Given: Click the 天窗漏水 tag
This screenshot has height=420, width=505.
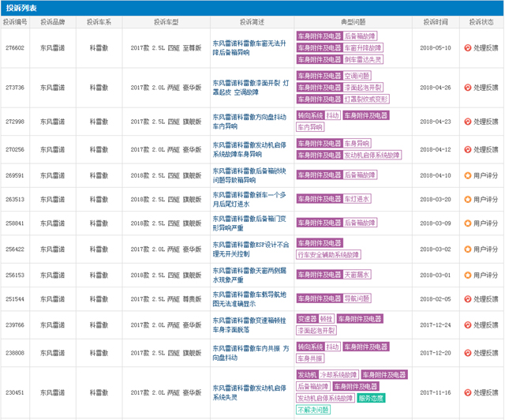Looking at the screenshot, I should pyautogui.click(x=357, y=275).
